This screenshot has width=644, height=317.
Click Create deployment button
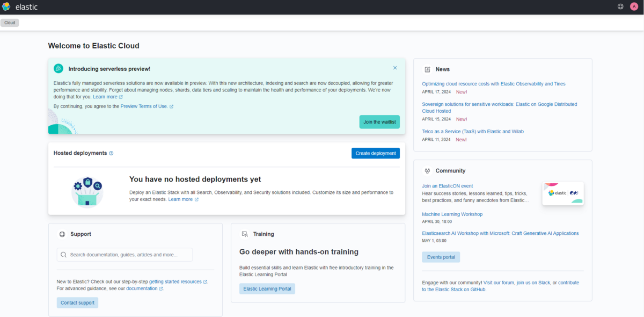pos(376,153)
